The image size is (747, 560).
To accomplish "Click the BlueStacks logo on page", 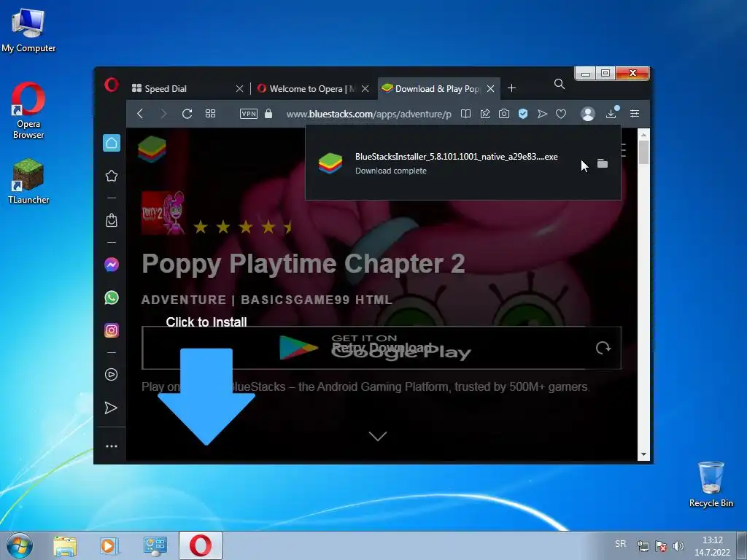I will (x=152, y=149).
